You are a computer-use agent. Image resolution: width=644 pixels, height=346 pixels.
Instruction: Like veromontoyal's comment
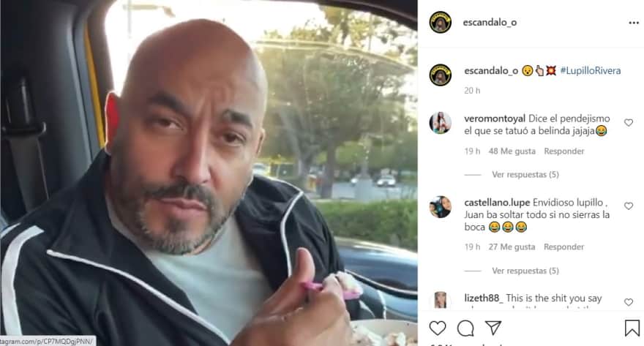pyautogui.click(x=629, y=122)
